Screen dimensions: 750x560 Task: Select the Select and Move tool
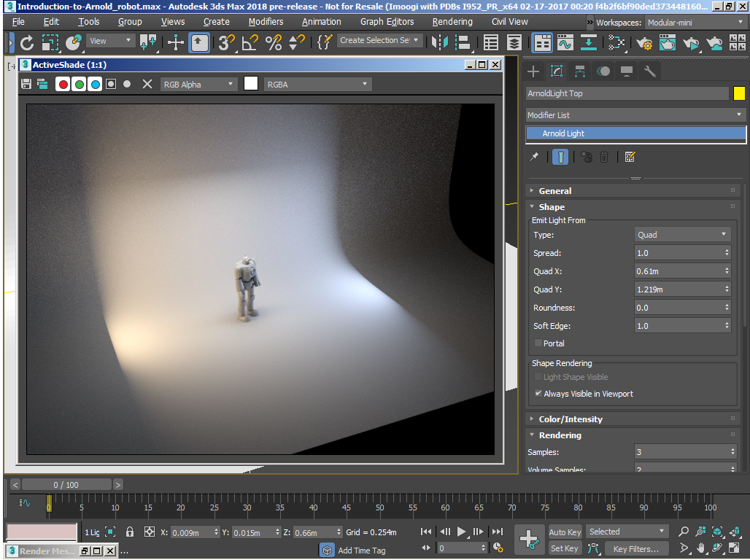coord(176,42)
